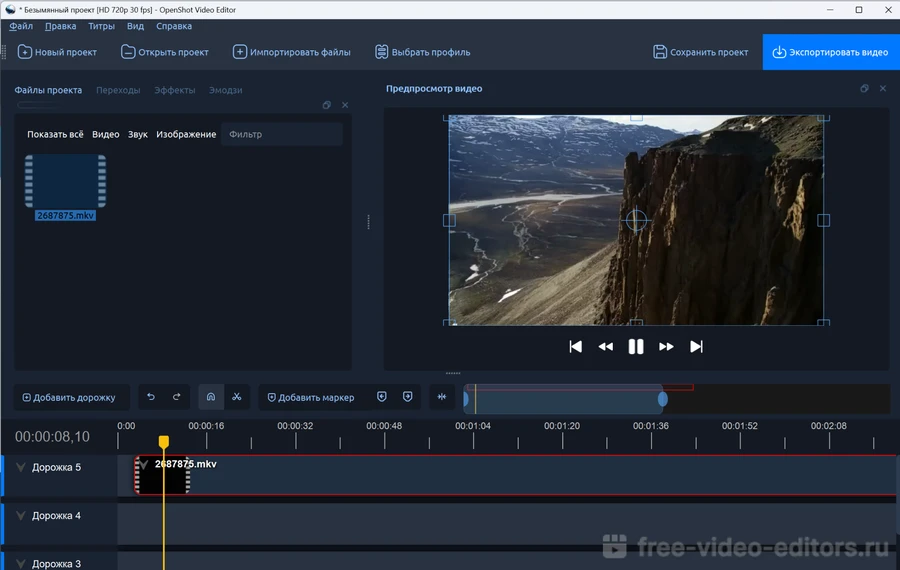Click the redo arrow in timeline toolbar
Image resolution: width=900 pixels, height=570 pixels.
point(176,397)
